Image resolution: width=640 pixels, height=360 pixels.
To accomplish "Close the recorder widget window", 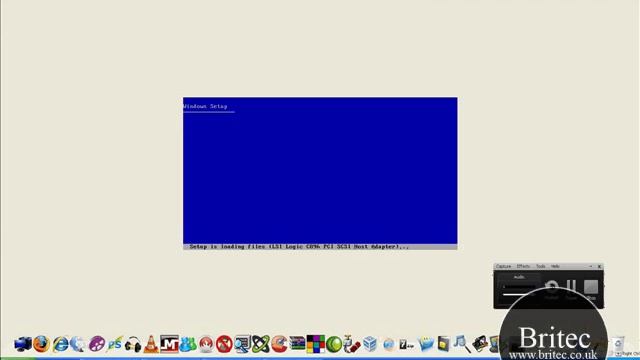I will point(599,267).
